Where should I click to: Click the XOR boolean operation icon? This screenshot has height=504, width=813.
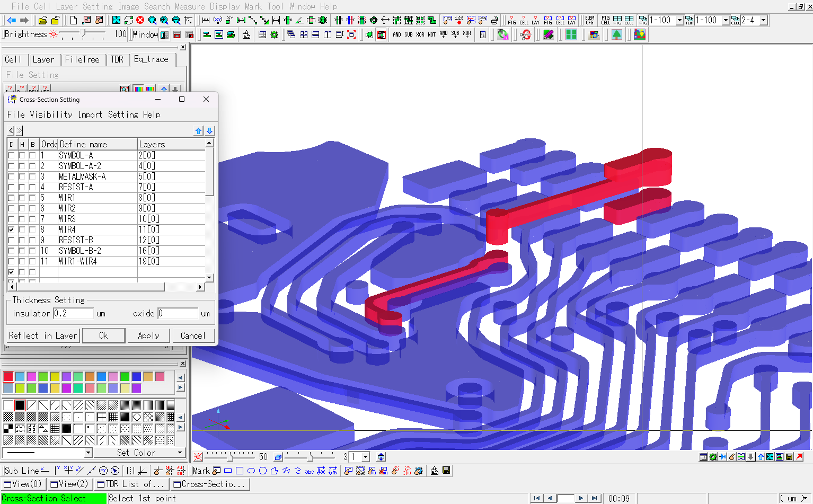[x=420, y=34]
